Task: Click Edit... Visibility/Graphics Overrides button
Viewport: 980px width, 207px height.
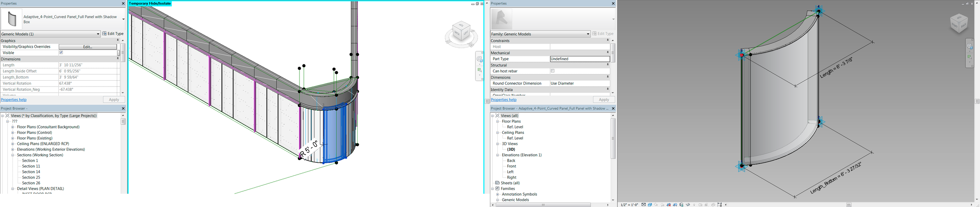Action: coord(88,47)
